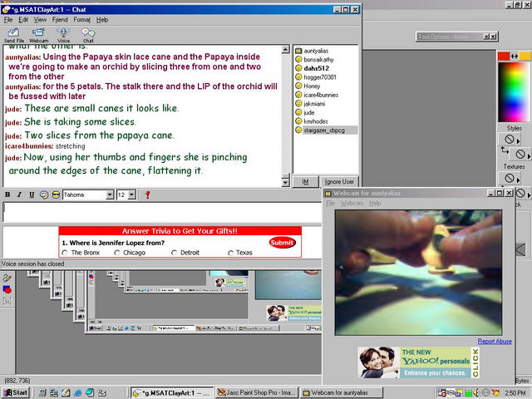This screenshot has height=399, width=532.
Task: Select The Bronx radio option
Action: tap(65, 253)
